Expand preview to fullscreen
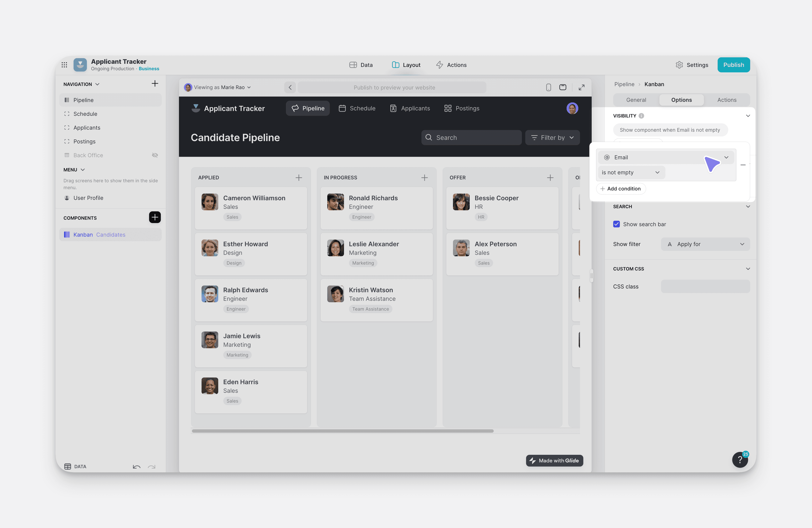812x528 pixels. point(582,87)
